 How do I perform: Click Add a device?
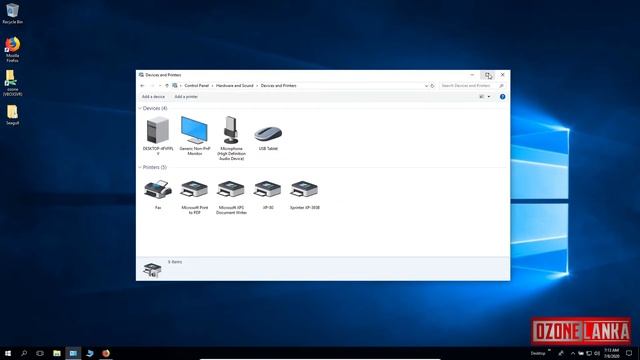153,97
